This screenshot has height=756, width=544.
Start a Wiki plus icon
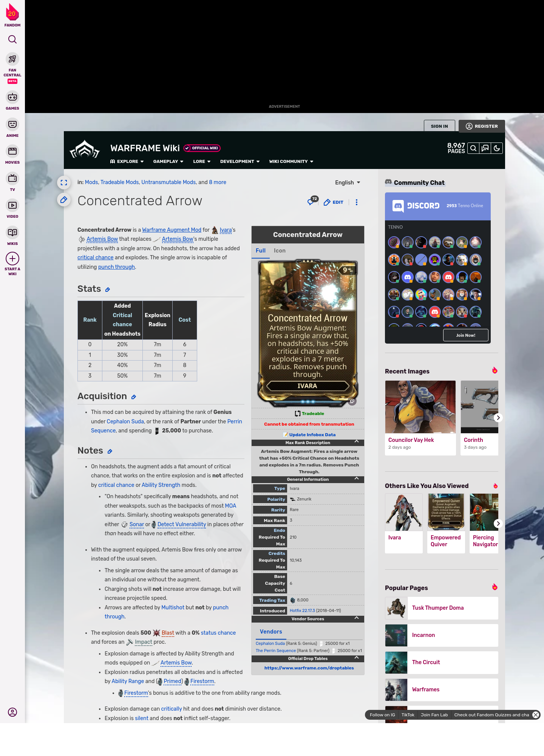[12, 259]
